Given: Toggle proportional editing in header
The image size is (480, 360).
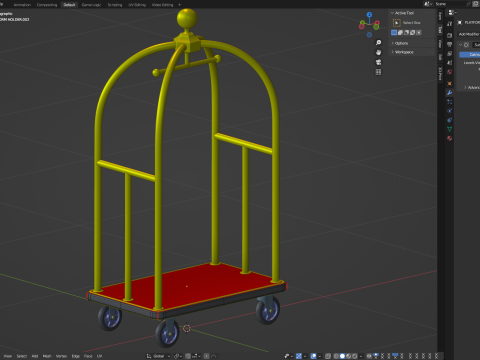Looking at the screenshot, I should 207,356.
